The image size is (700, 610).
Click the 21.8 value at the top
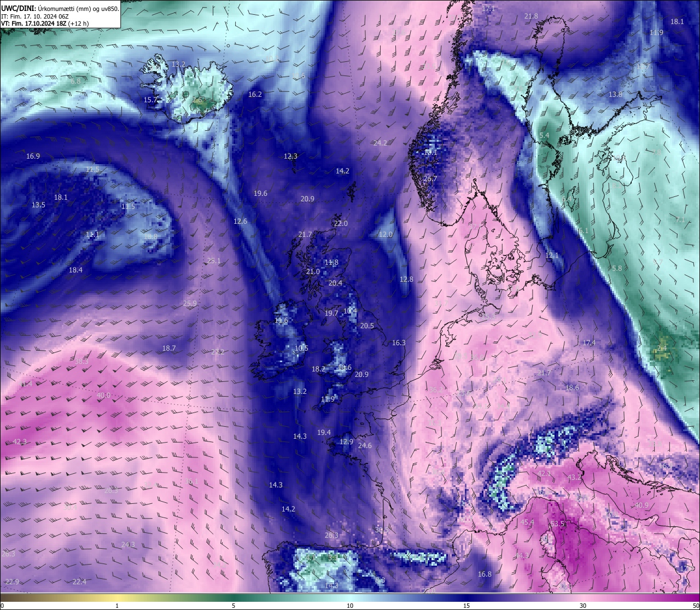[531, 16]
